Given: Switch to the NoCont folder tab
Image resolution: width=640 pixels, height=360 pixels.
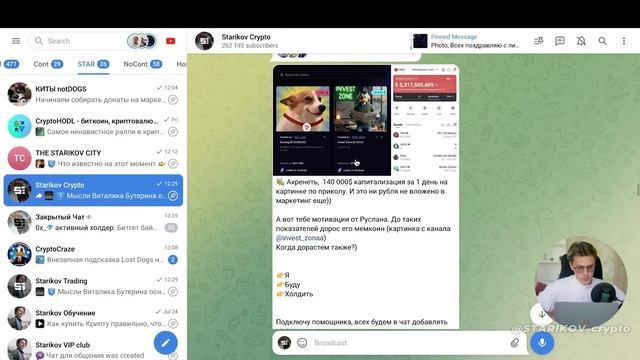Looking at the screenshot, I should 142,64.
